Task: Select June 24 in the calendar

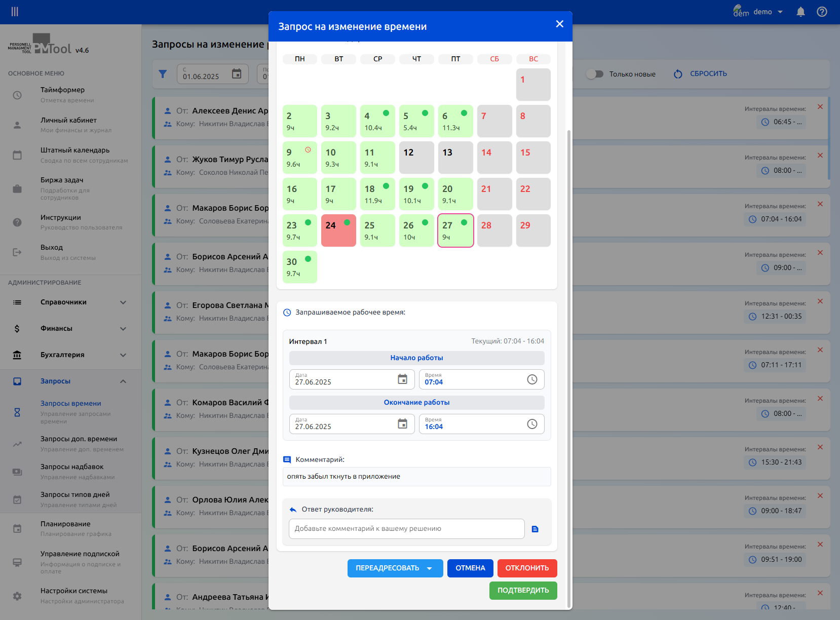Action: [x=338, y=230]
